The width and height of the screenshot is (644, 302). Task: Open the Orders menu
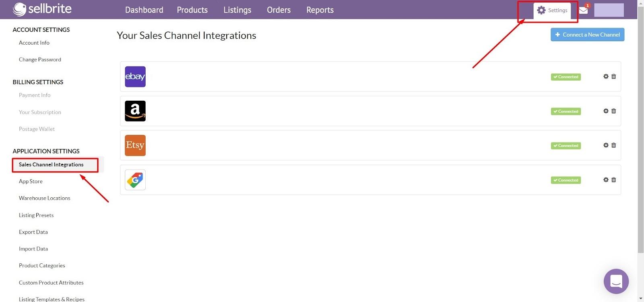(279, 10)
